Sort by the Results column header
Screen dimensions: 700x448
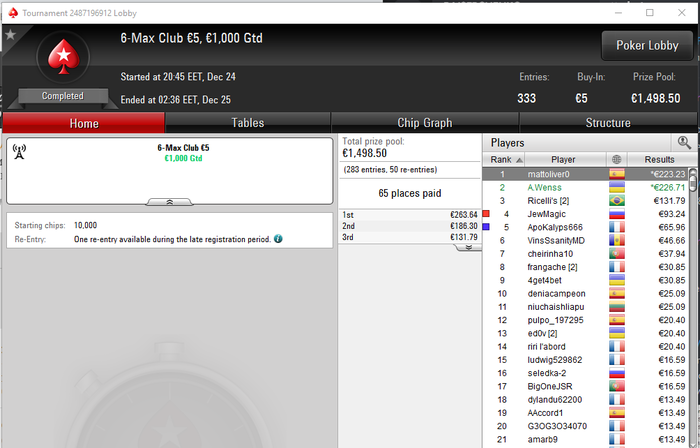(x=659, y=159)
